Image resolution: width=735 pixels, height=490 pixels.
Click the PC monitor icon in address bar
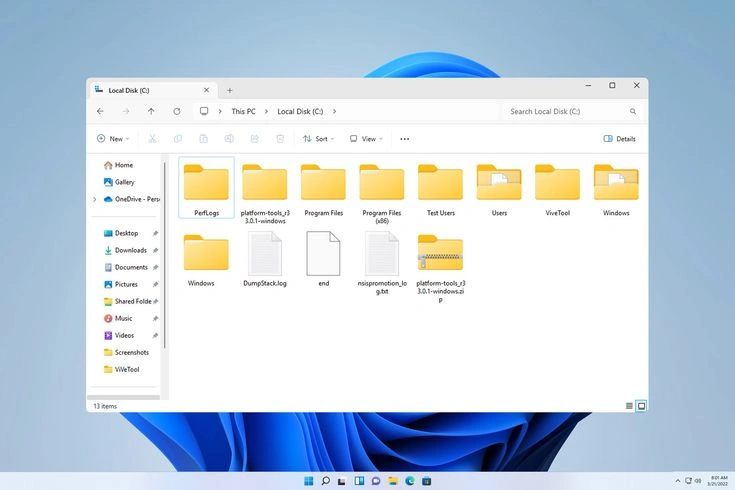click(x=204, y=112)
